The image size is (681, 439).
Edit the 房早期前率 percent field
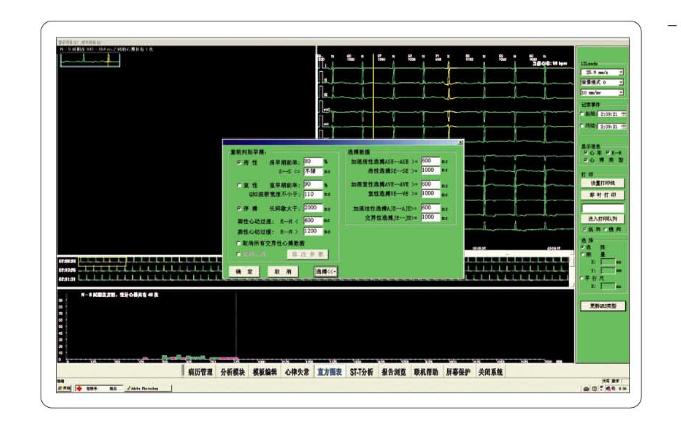coord(313,162)
